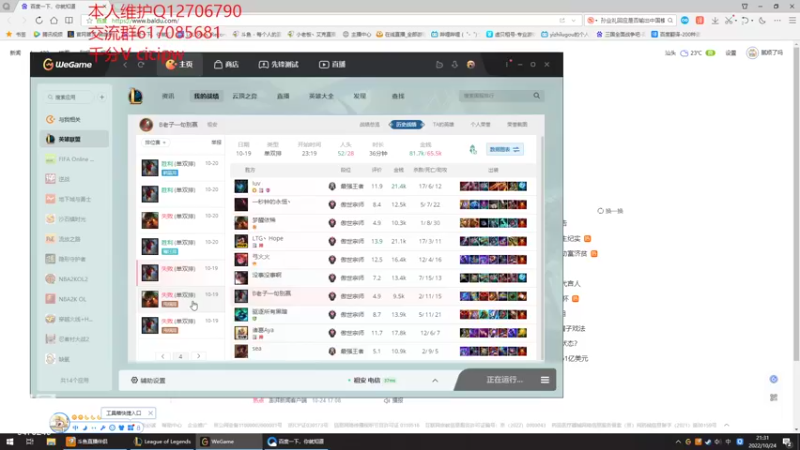Image resolution: width=800 pixels, height=450 pixels.
Task: Click the add-app plus button in sidebar
Action: click(102, 97)
